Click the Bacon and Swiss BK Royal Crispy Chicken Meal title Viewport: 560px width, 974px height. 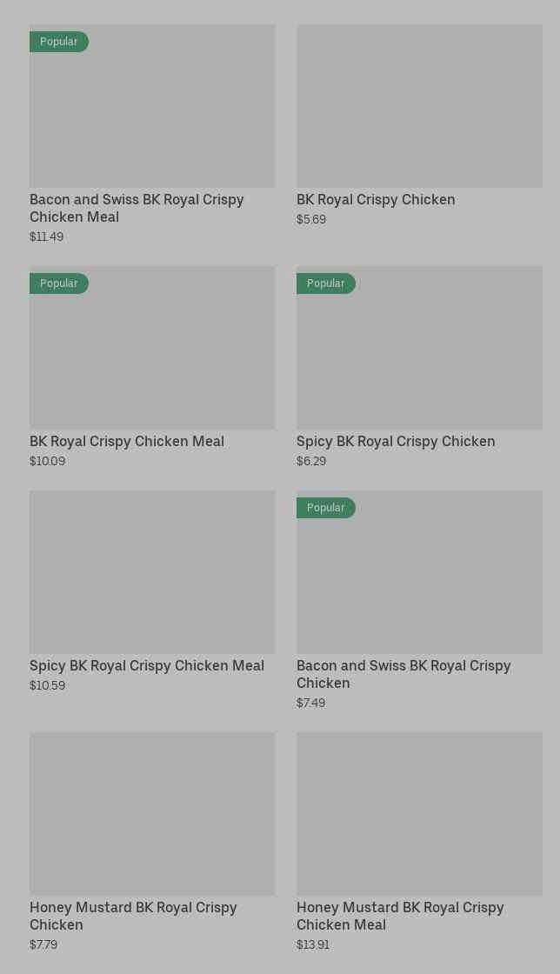click(x=137, y=208)
